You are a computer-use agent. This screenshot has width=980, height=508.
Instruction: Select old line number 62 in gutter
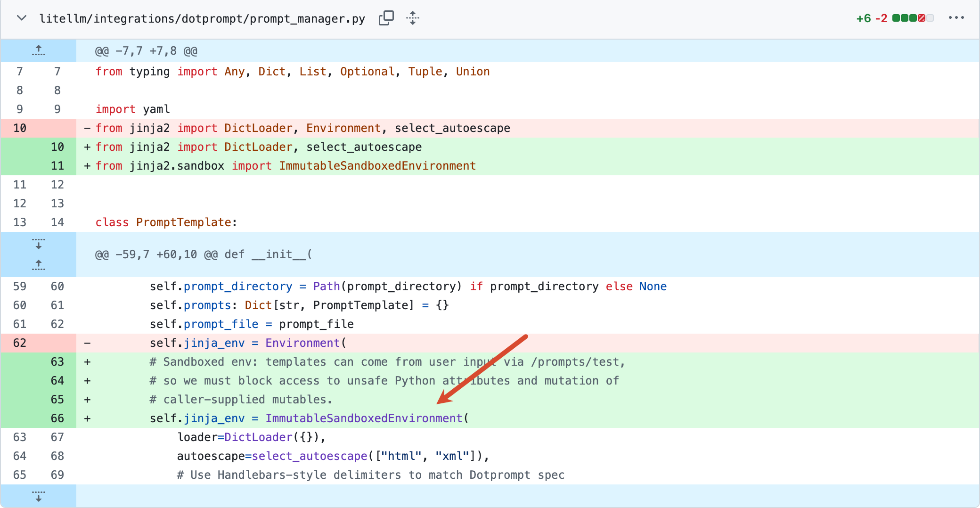click(x=20, y=343)
